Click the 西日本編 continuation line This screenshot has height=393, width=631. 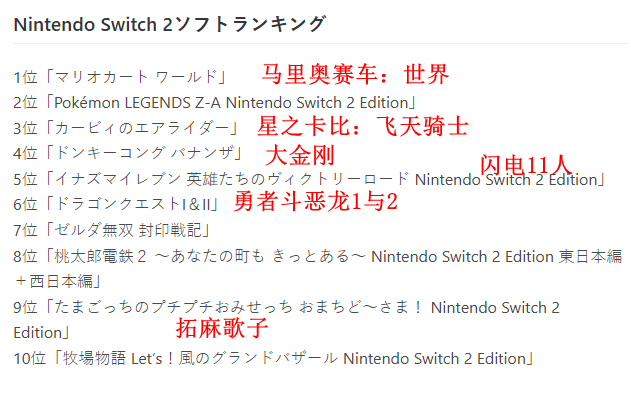[x=58, y=282]
